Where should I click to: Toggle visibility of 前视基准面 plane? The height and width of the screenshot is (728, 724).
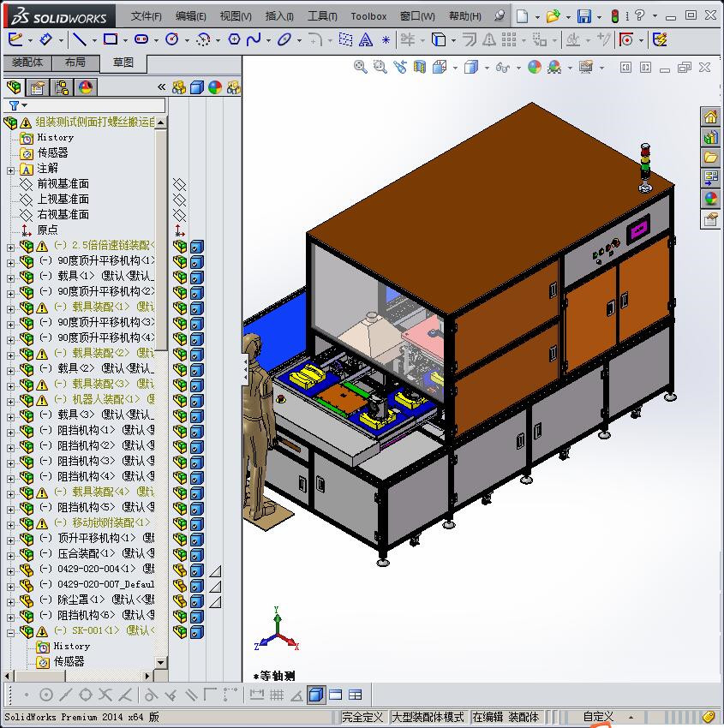179,185
